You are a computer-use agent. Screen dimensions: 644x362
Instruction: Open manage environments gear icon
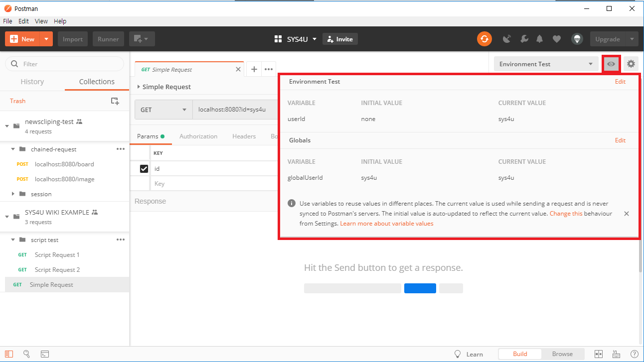(x=631, y=64)
